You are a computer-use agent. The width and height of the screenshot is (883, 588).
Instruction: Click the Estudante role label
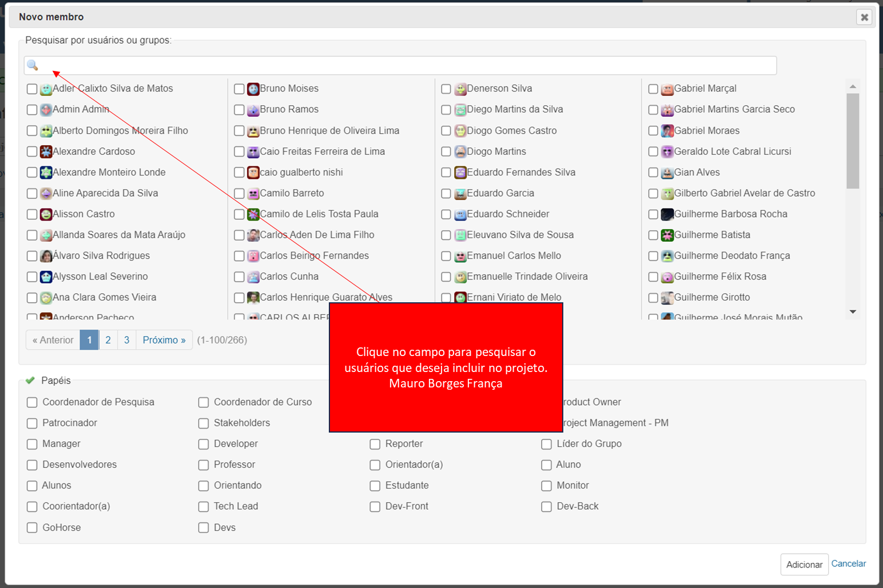[407, 485]
